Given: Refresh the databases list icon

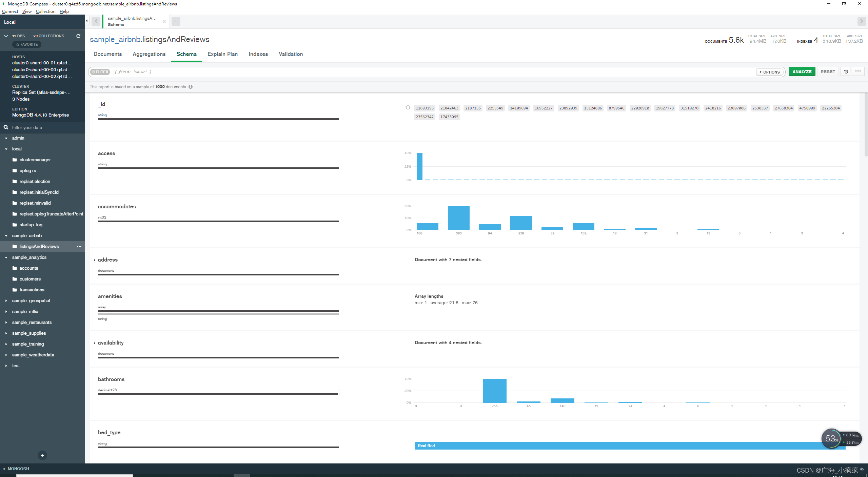Looking at the screenshot, I should coord(78,36).
